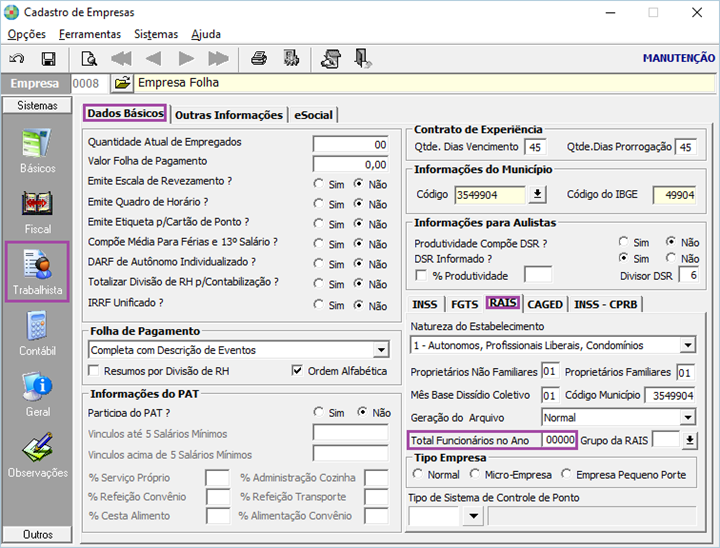720x548 pixels.
Task: Click the exit door toolbar icon
Action: pyautogui.click(x=363, y=59)
